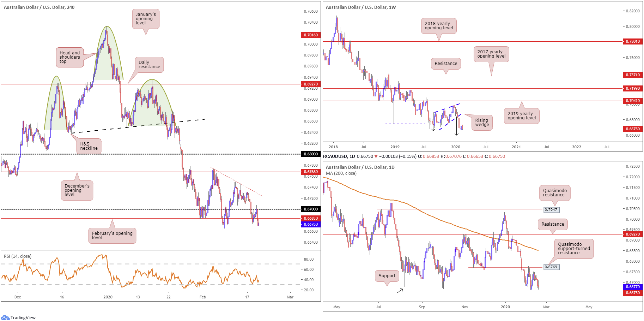Select the Head and shoulders top annotation
Screen dimensions: 644x321
coord(70,57)
